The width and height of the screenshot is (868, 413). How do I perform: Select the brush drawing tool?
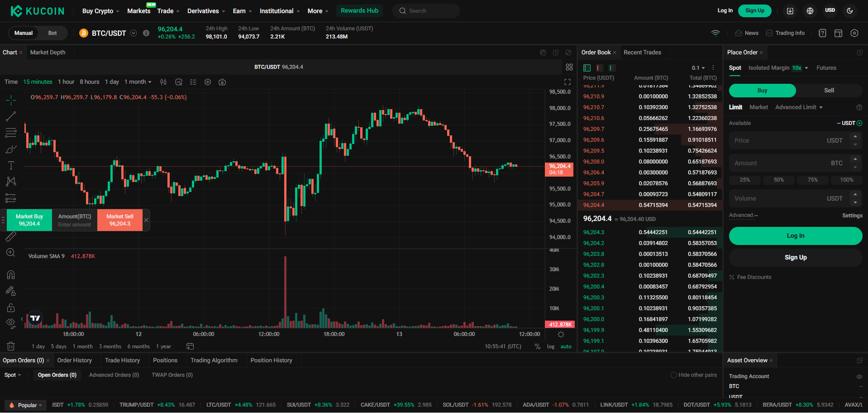(x=11, y=149)
